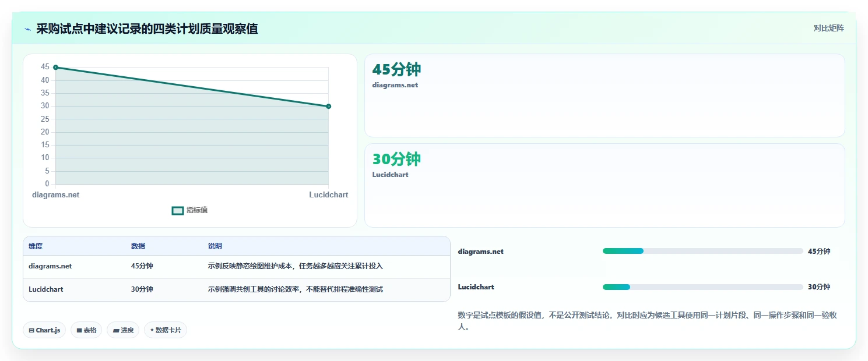Click the 45分钟 value right of the progress bar
Screen dimensions: 868x361
point(819,252)
